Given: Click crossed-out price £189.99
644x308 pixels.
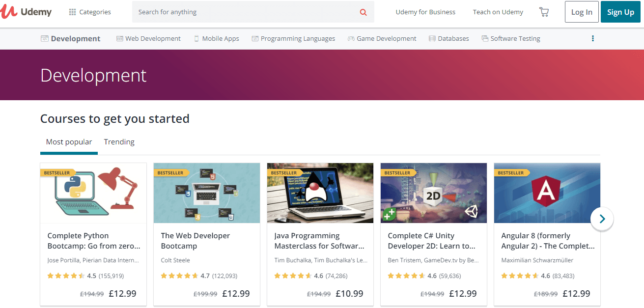Looking at the screenshot, I should (546, 294).
